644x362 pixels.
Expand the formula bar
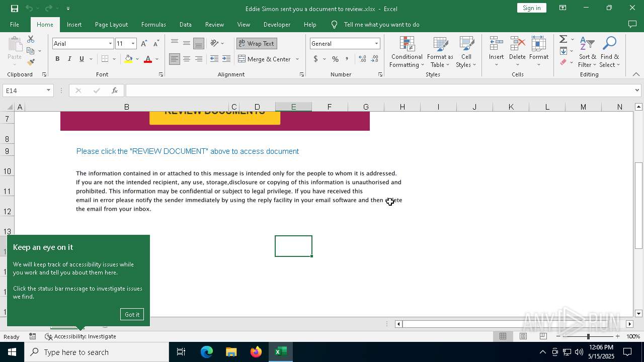[x=637, y=90]
